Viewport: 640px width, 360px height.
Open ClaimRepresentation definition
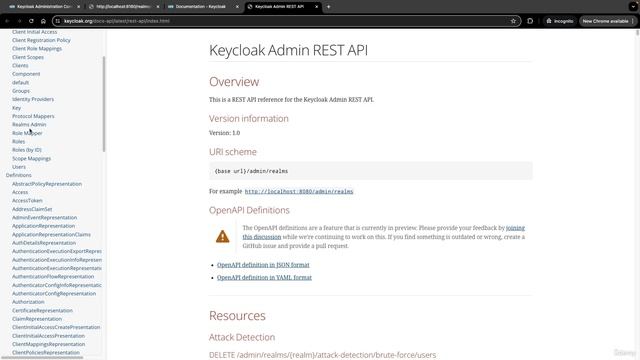tap(37, 319)
